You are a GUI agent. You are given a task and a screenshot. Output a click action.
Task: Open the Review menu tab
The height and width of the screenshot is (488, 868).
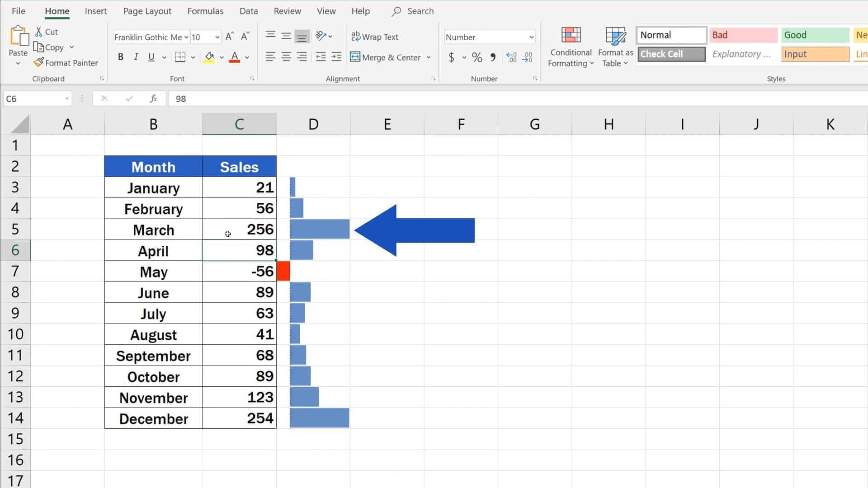[x=287, y=11]
